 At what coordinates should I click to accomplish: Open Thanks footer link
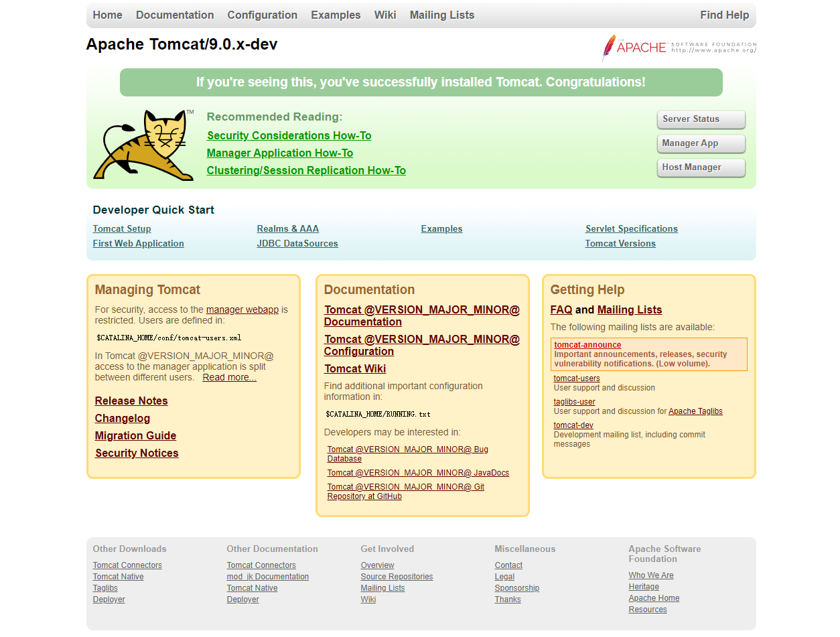tap(508, 599)
